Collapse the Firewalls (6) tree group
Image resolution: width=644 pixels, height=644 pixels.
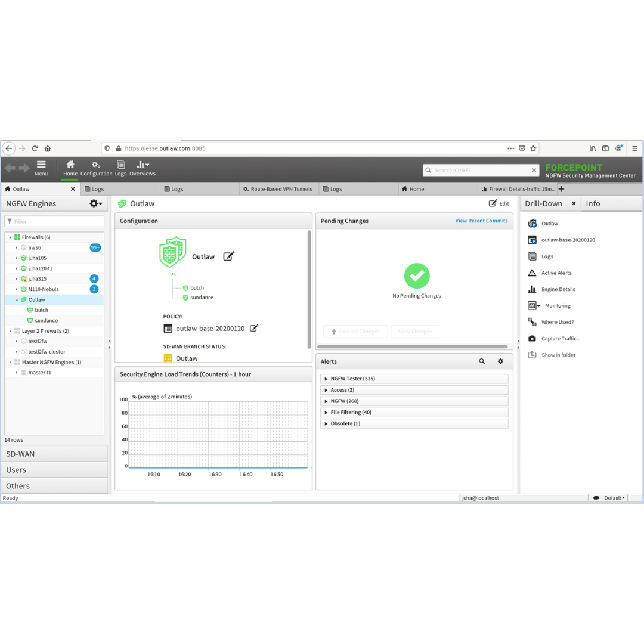pos(10,237)
